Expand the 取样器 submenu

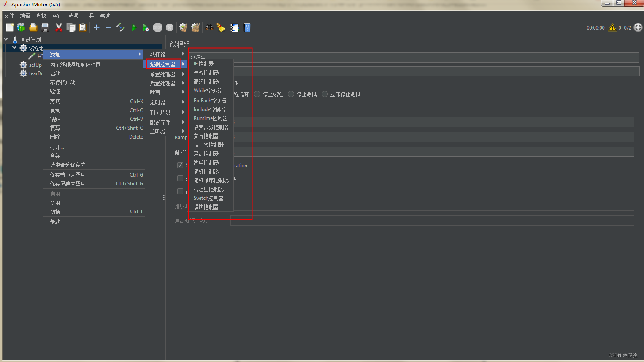click(x=165, y=54)
